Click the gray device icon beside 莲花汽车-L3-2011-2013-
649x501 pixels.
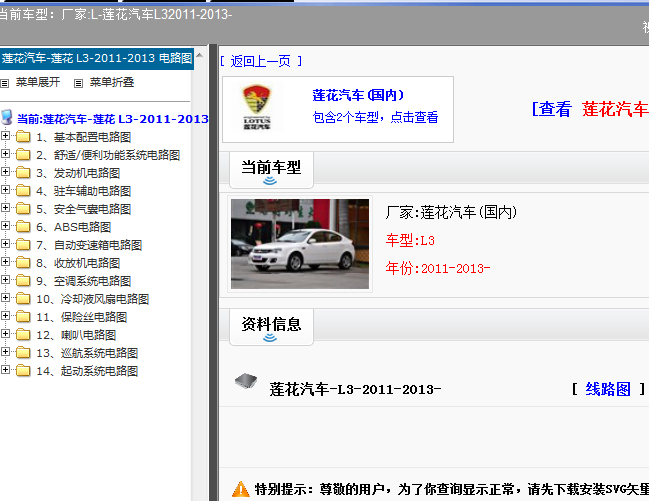pos(246,381)
